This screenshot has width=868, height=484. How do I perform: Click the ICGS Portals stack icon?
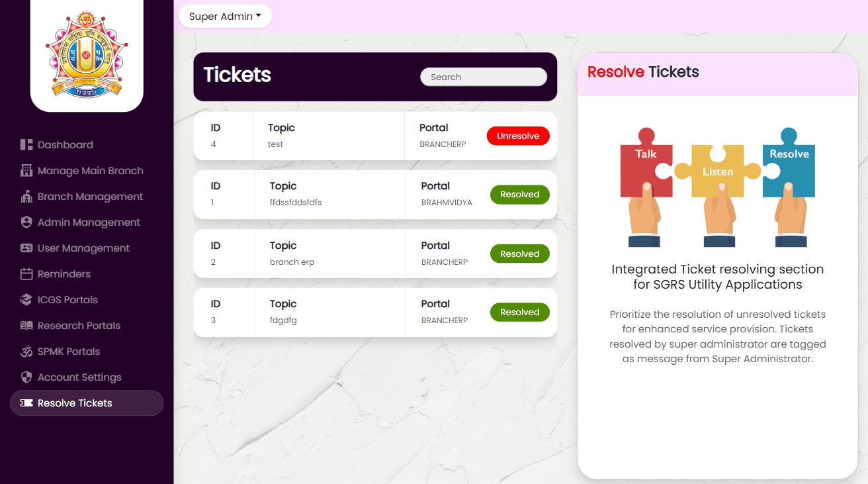(26, 300)
